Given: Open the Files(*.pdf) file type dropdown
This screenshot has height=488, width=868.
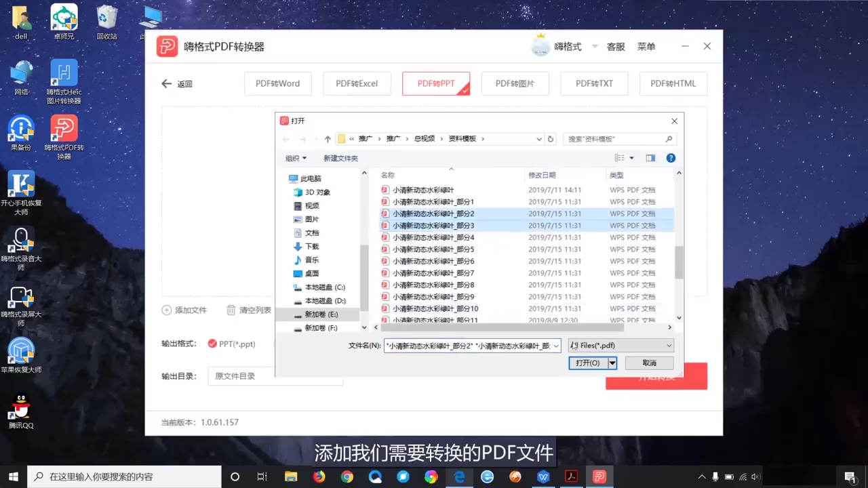Looking at the screenshot, I should [620, 346].
